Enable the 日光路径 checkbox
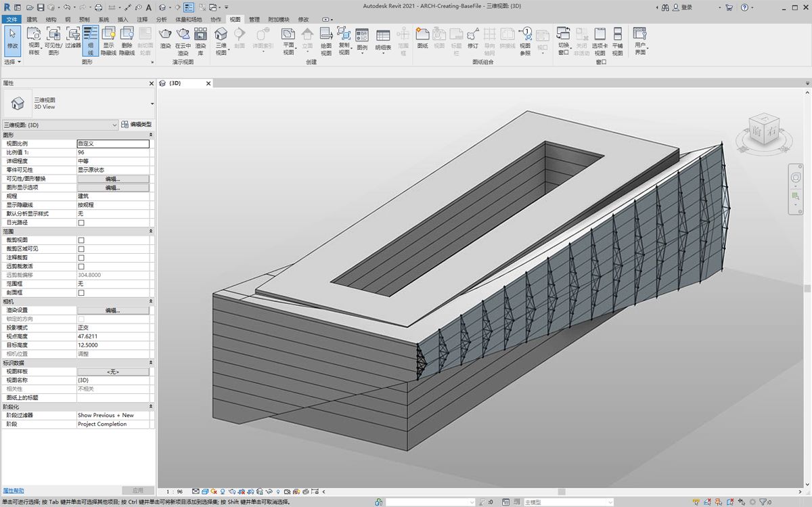 click(x=81, y=223)
